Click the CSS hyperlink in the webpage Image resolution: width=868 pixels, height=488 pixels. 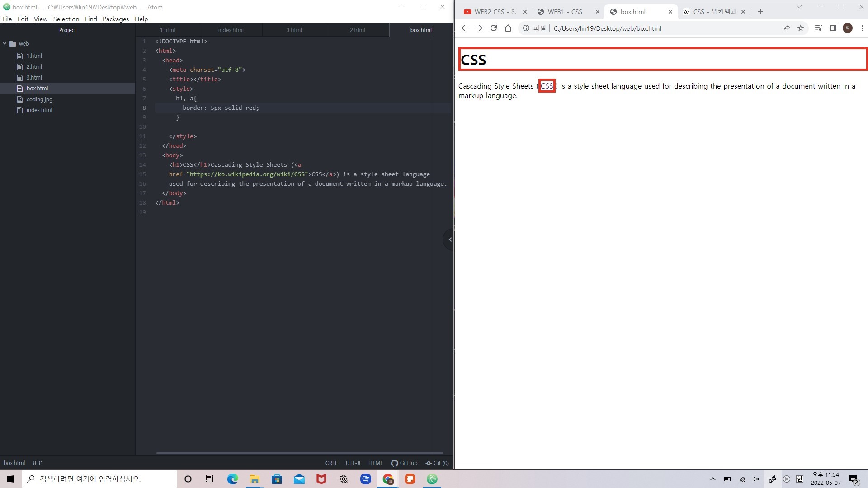[547, 86]
